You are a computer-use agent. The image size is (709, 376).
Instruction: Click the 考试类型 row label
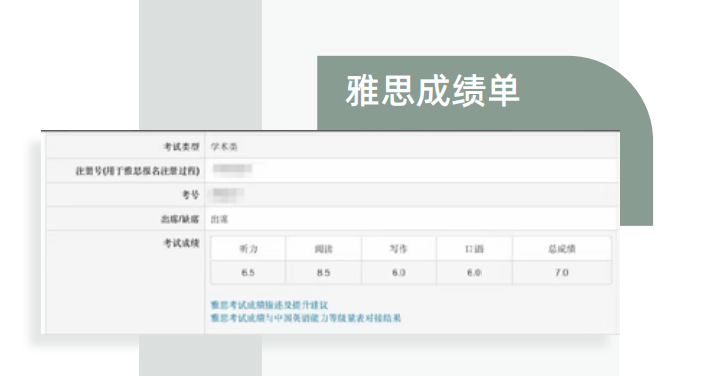[181, 146]
